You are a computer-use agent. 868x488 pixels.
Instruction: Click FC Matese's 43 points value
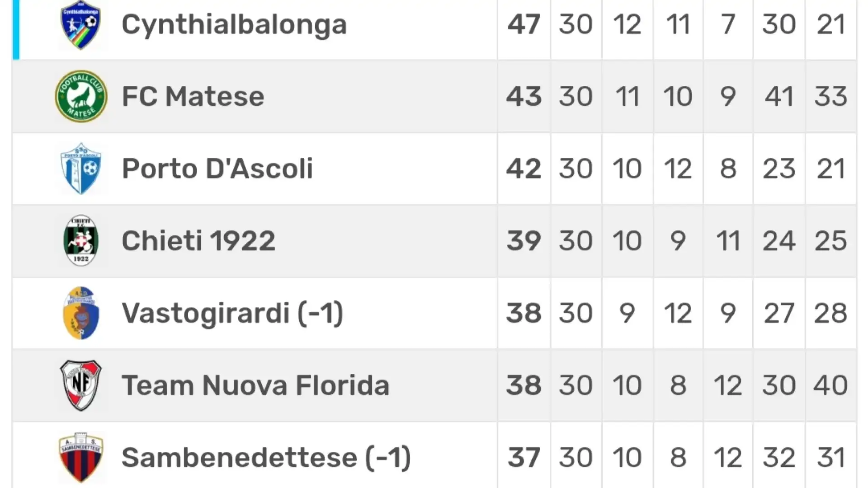pos(524,96)
